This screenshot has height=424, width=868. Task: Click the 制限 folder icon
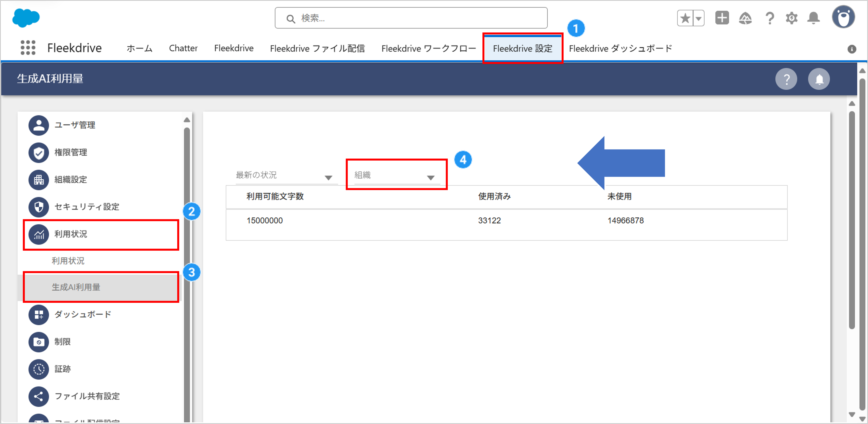coord(39,342)
